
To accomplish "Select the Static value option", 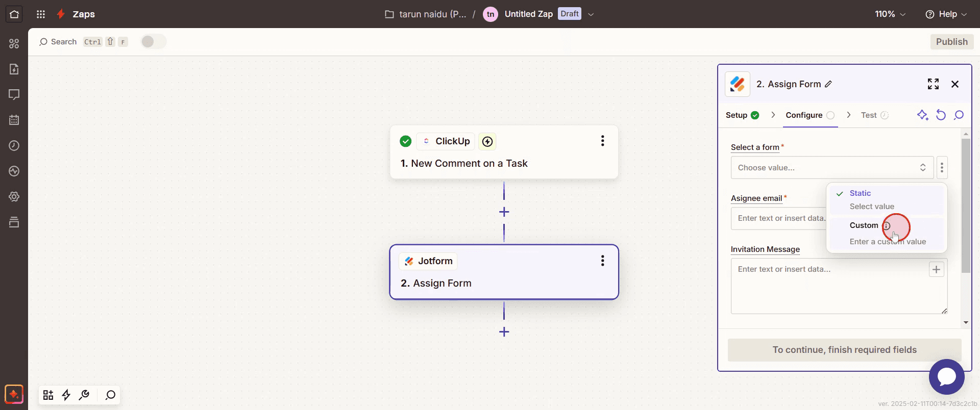I will 887,199.
